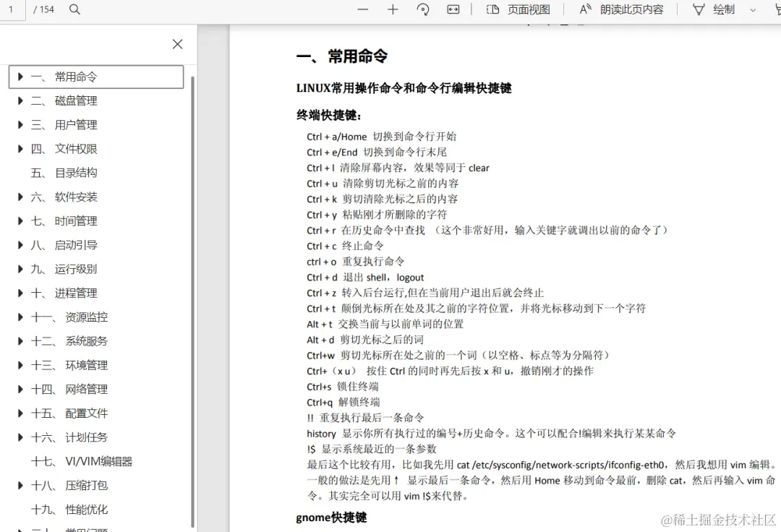Rotate the page using the rotate icon
Screen dimensions: 781x532
(423, 10)
